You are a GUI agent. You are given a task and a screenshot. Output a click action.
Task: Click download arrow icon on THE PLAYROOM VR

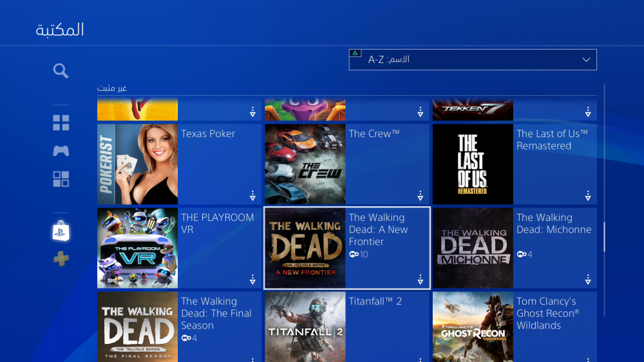(252, 280)
